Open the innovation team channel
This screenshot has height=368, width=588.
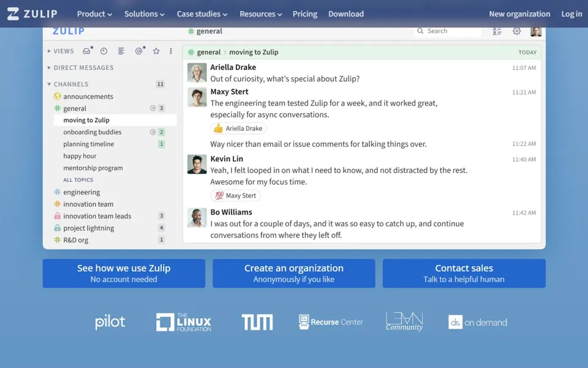tap(88, 204)
